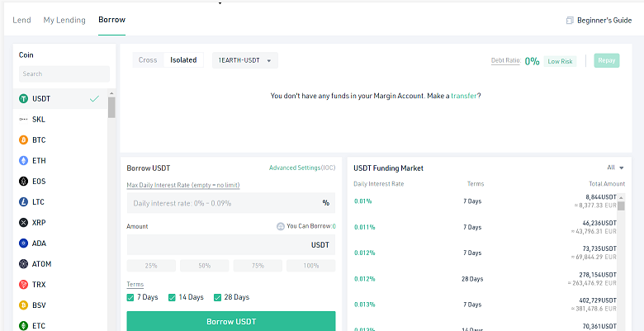This screenshot has height=331, width=644.
Task: Select the SKL coin icon
Action: pos(23,120)
